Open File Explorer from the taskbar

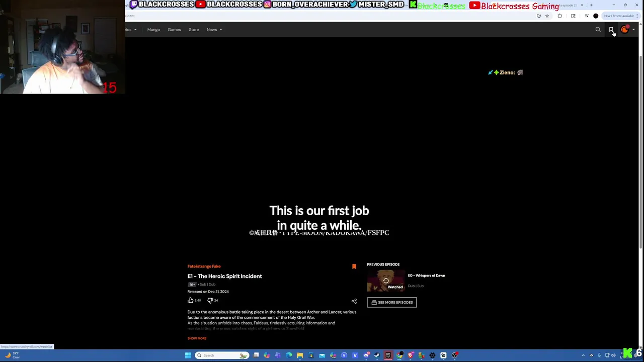pyautogui.click(x=300, y=355)
